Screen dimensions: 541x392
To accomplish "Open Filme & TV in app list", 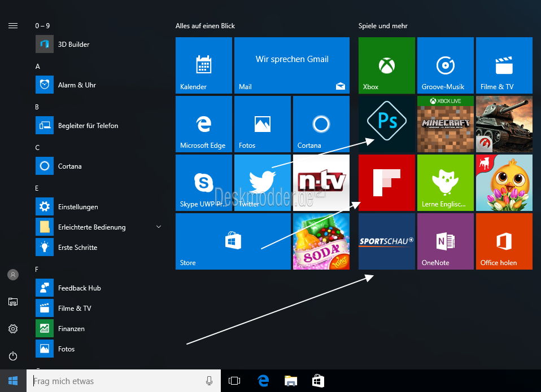I will click(98, 309).
